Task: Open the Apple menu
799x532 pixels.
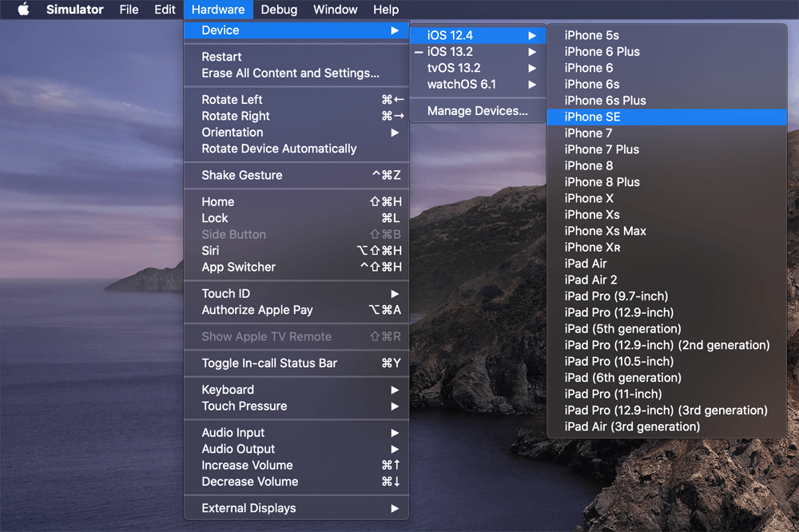Action: pos(23,9)
